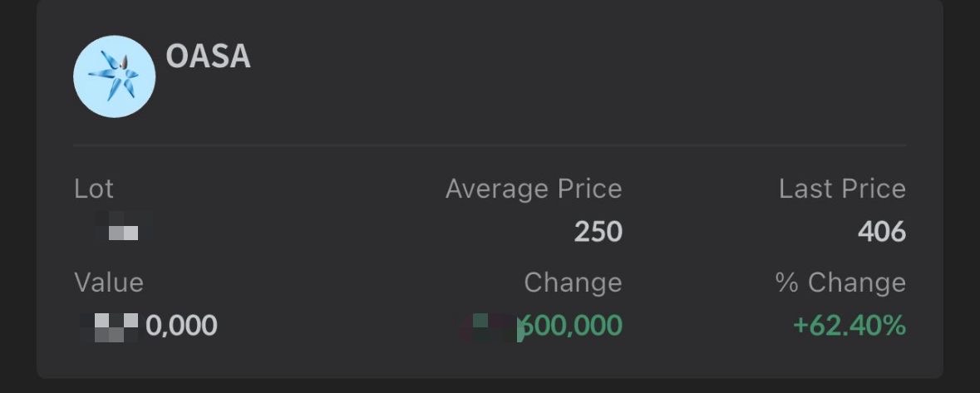Click the OASA star logo icon
Screen dimensions: 980x393
click(x=114, y=76)
